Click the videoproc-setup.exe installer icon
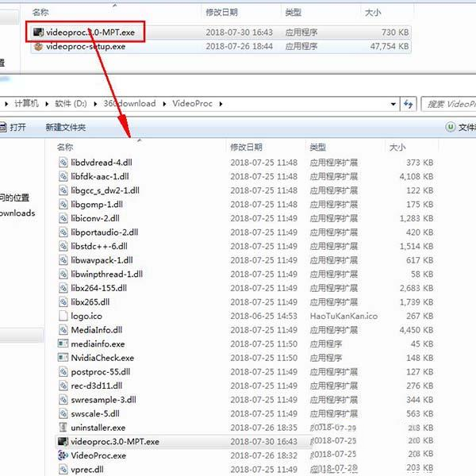476x476 pixels. click(x=39, y=47)
